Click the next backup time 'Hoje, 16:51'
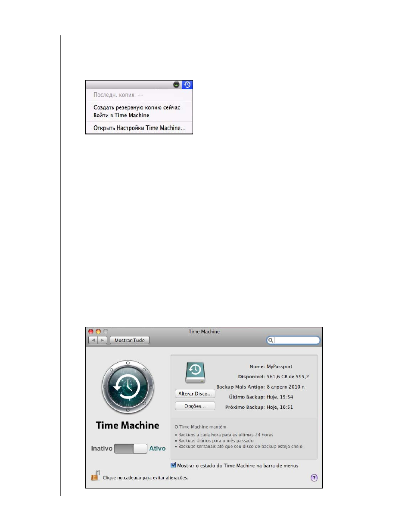This screenshot has width=411, height=532. [280, 407]
